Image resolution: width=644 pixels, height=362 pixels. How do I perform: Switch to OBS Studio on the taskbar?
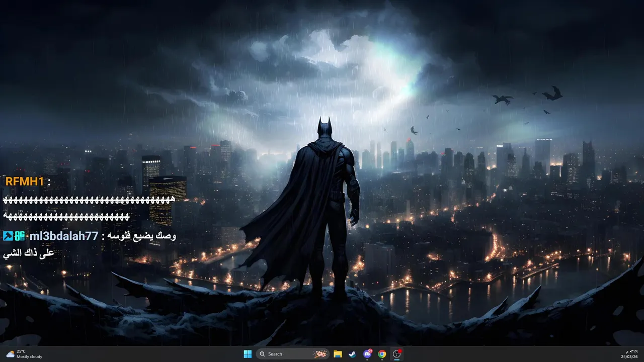point(397,354)
